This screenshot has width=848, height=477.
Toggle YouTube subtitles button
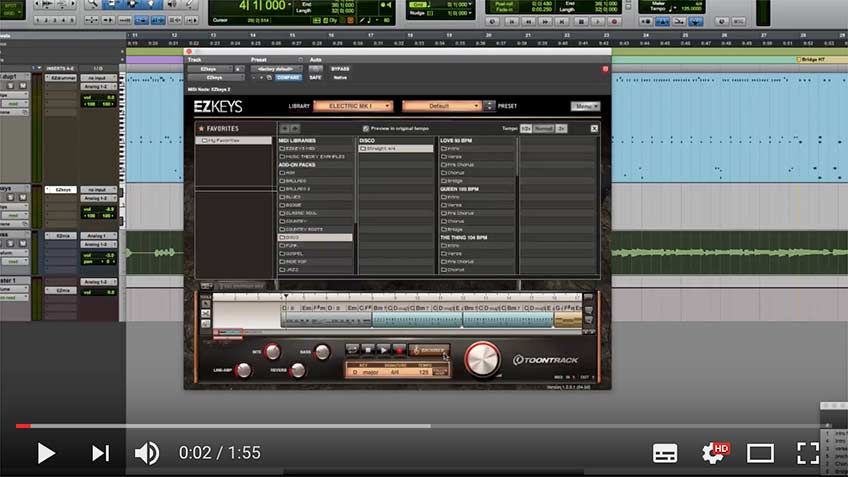coord(665,453)
